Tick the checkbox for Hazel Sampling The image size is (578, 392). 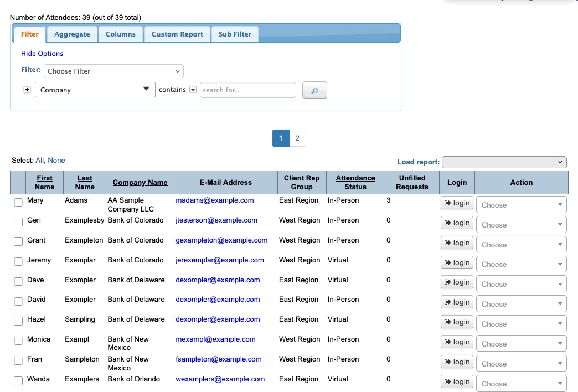point(18,321)
